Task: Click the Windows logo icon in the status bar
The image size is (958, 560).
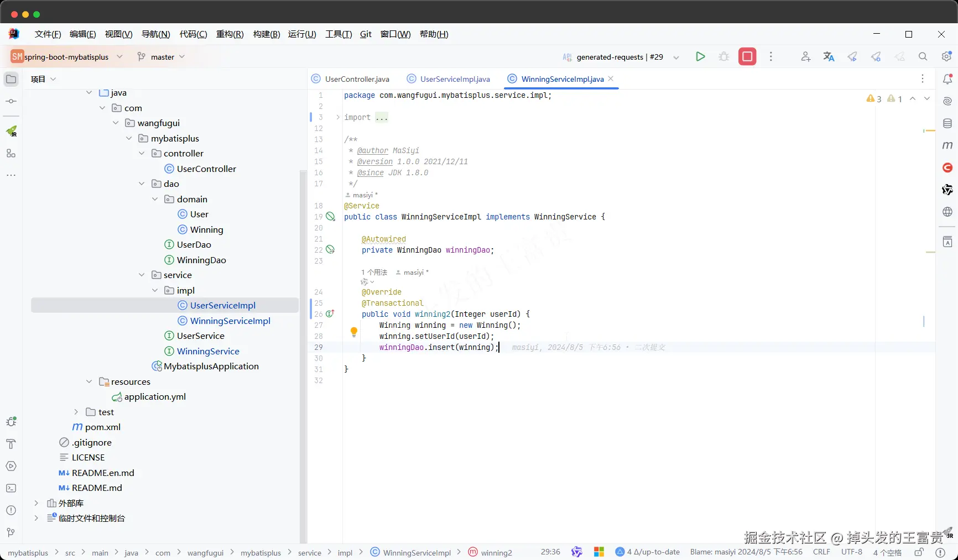Action: coord(599,552)
